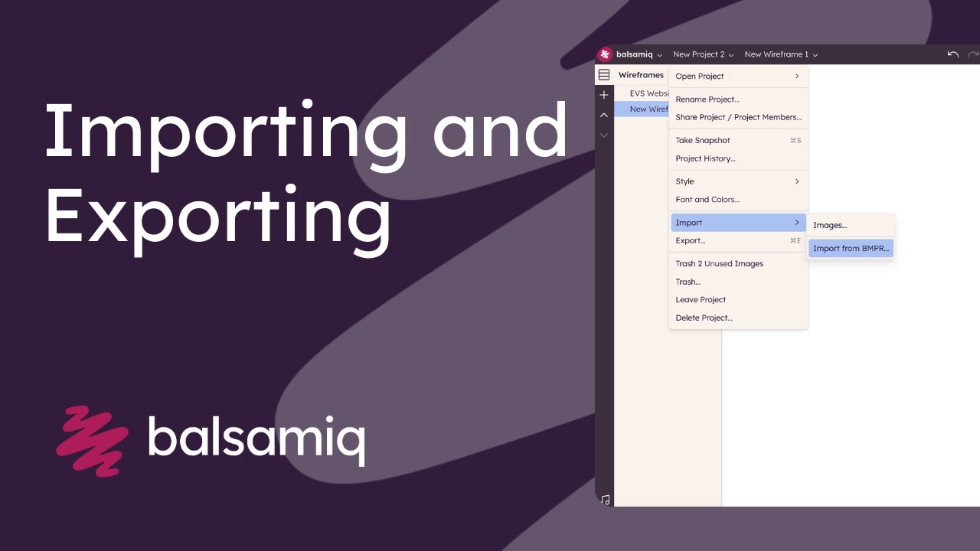Screen dimensions: 980x551
Task: Add a new wireframe with the plus icon
Action: (x=604, y=95)
